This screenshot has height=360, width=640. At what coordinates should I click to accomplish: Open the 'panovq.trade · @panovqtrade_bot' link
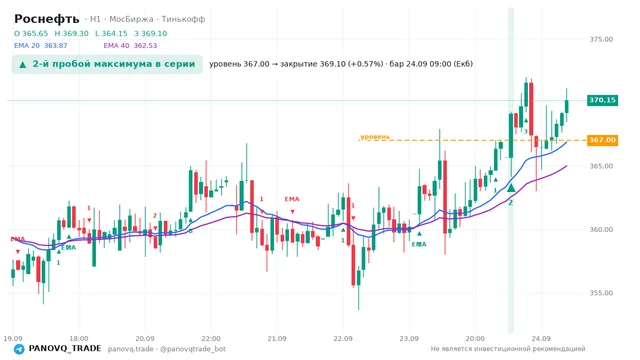coord(167,349)
